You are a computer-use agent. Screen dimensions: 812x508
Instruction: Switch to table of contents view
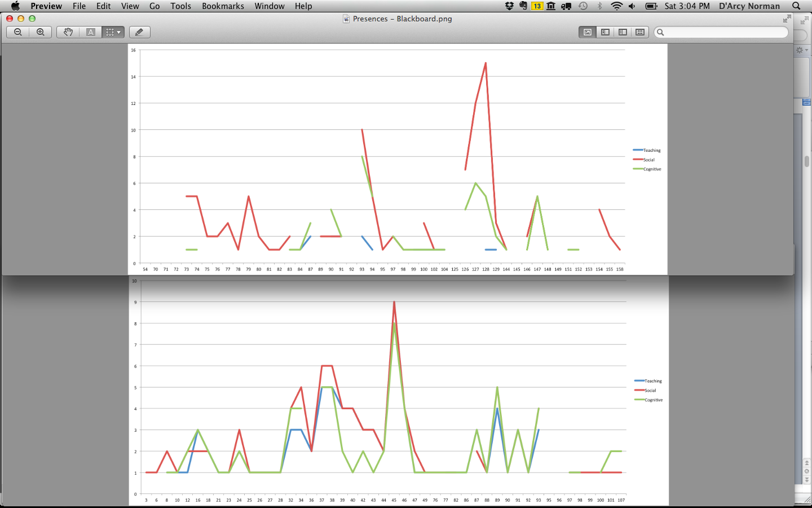point(623,32)
